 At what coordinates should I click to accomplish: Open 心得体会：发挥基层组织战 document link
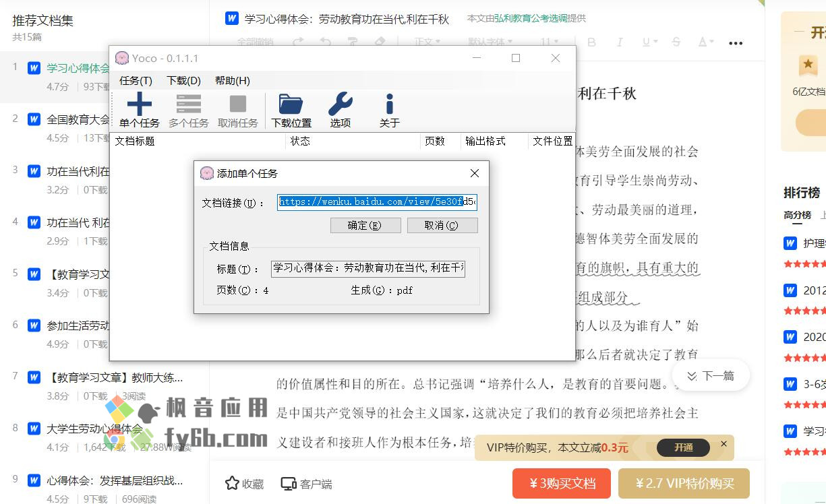tap(115, 481)
